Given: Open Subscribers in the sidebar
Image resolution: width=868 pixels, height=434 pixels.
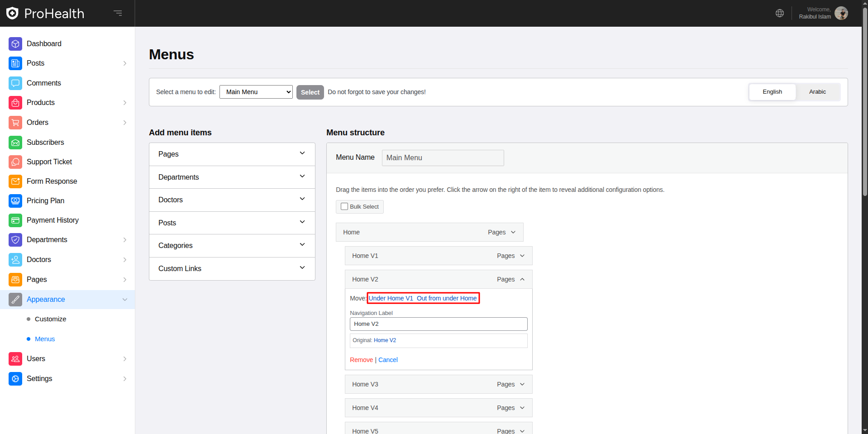Looking at the screenshot, I should 45,143.
